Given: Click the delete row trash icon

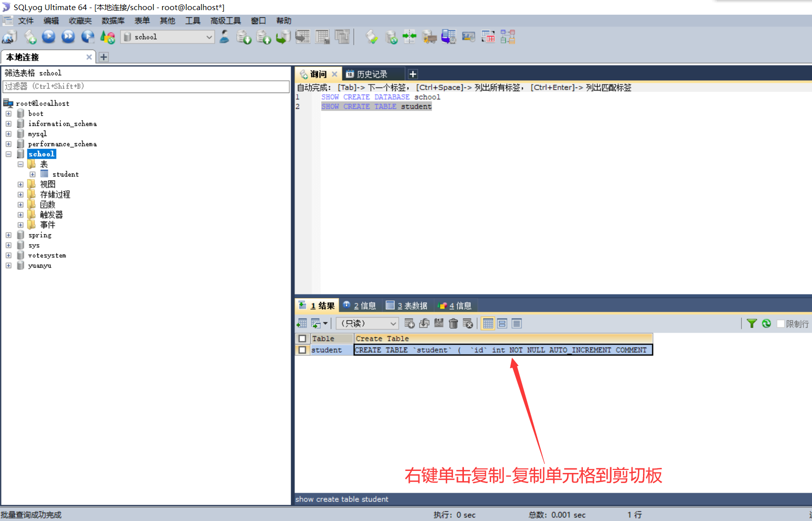Looking at the screenshot, I should 453,323.
